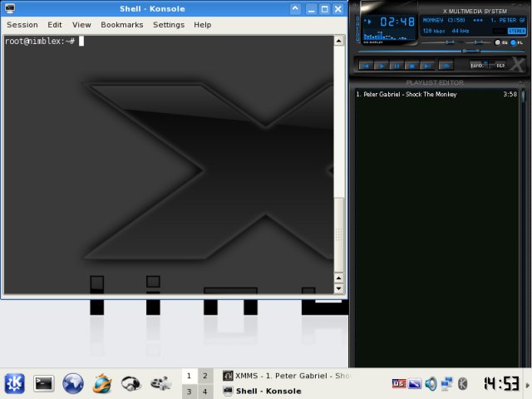
Task: Open the Edit menu in Konsole
Action: tap(55, 25)
